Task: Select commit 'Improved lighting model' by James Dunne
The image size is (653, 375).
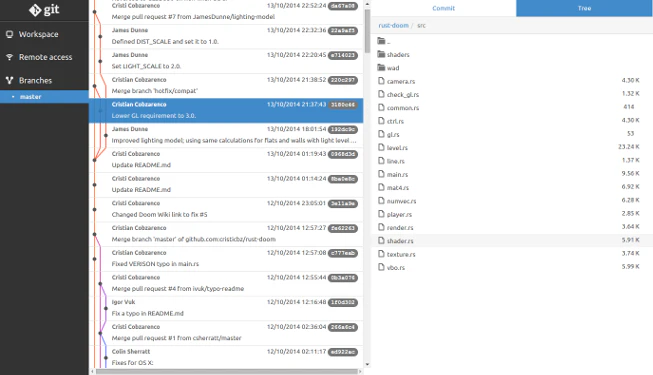Action: click(226, 135)
